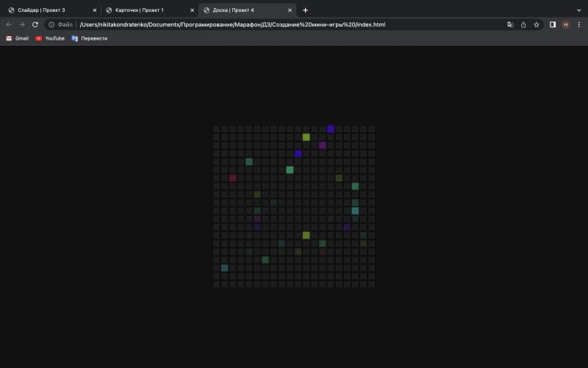Click the address bar file path

pyautogui.click(x=232, y=25)
